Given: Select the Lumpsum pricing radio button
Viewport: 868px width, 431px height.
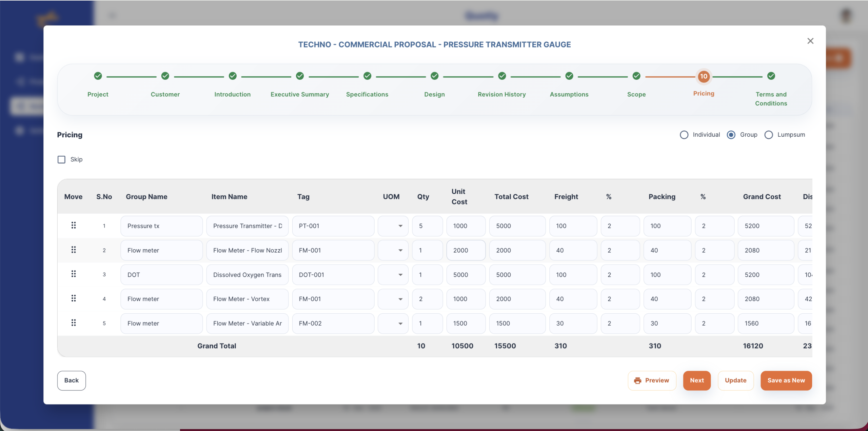Looking at the screenshot, I should click(x=769, y=135).
